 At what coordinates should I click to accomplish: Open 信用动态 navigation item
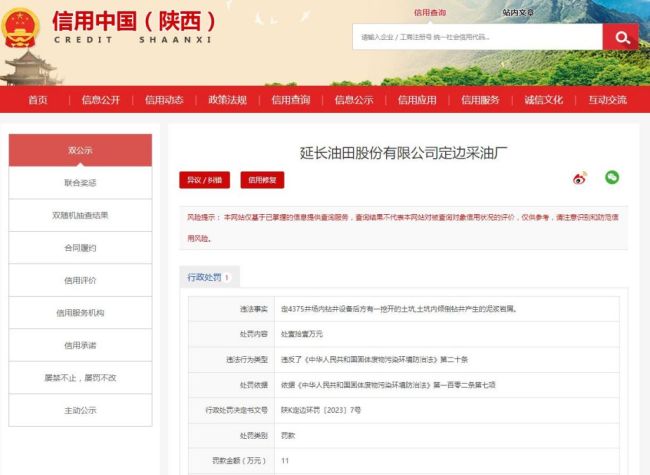[x=164, y=100]
